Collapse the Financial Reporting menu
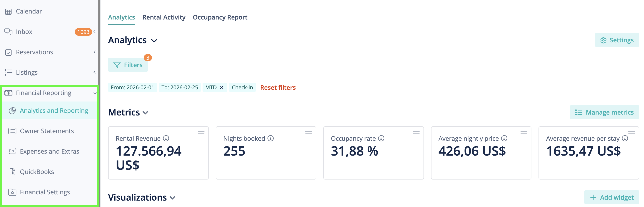This screenshot has width=644, height=207. point(95,93)
